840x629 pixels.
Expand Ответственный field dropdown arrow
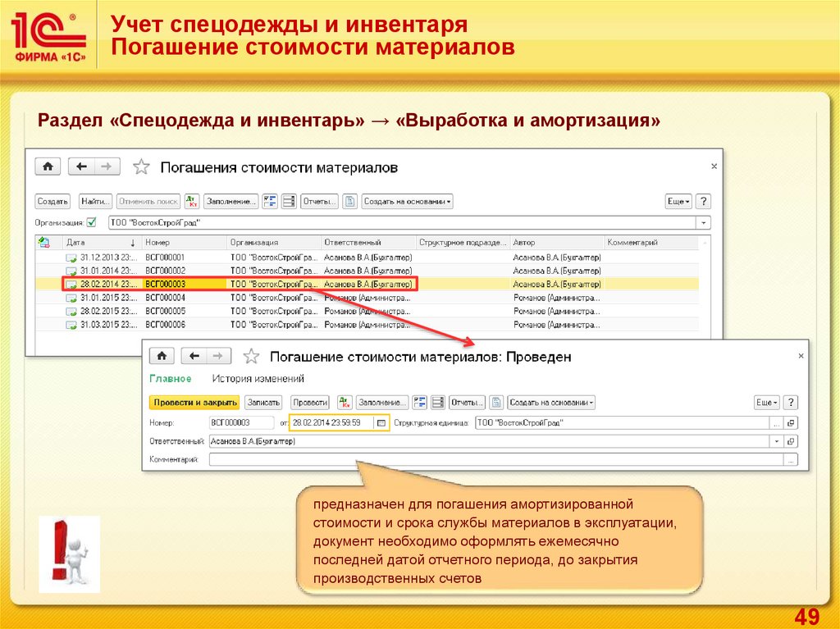click(x=777, y=441)
